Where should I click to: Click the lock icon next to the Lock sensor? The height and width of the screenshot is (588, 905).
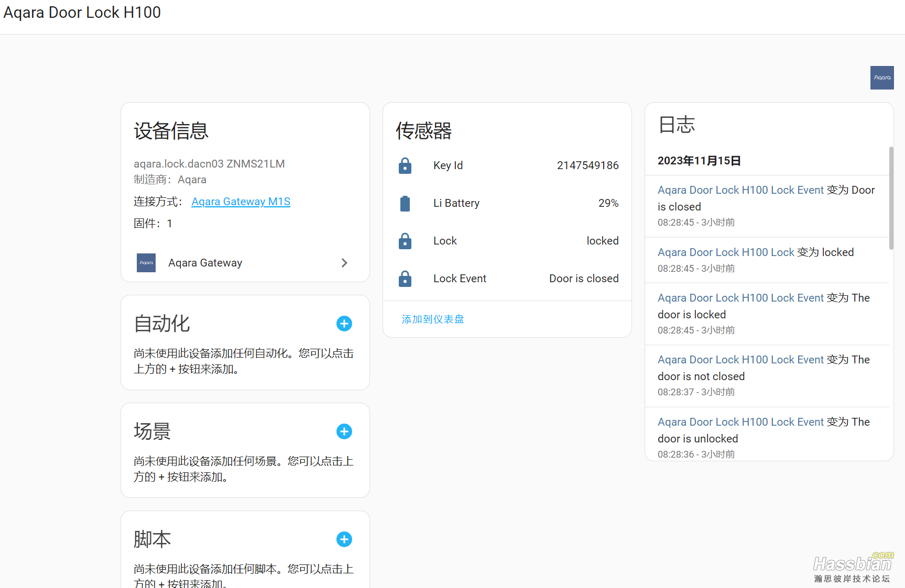tap(405, 241)
